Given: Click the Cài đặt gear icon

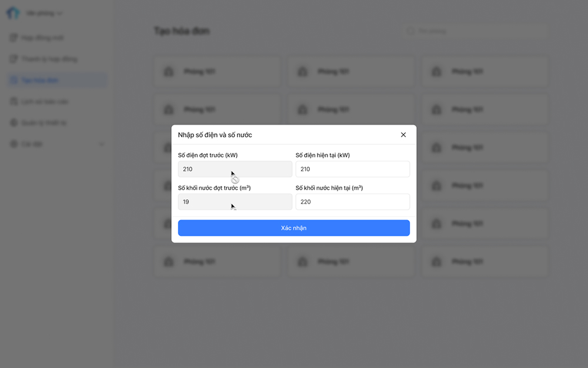Looking at the screenshot, I should pos(14,144).
